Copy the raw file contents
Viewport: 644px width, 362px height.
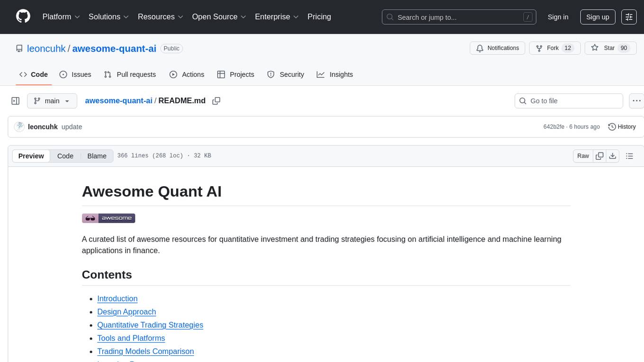tap(599, 156)
